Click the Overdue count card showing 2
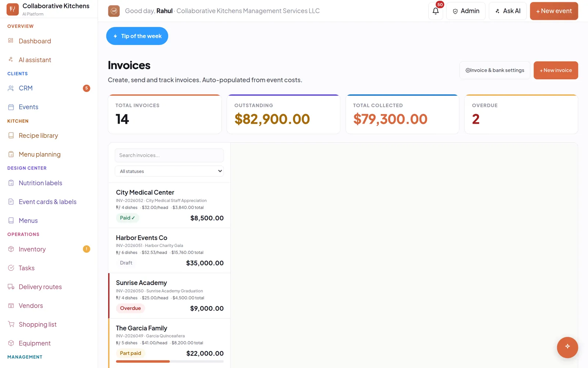588x368 pixels. point(521,114)
